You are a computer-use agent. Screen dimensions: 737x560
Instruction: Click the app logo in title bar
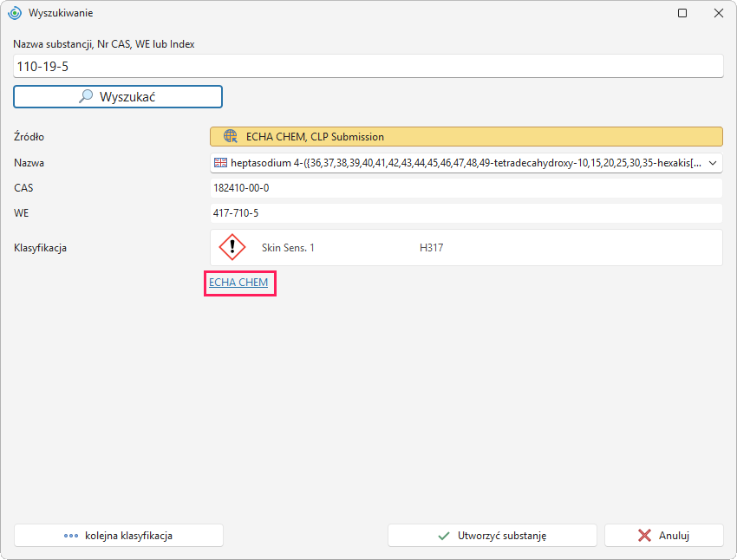(15, 13)
